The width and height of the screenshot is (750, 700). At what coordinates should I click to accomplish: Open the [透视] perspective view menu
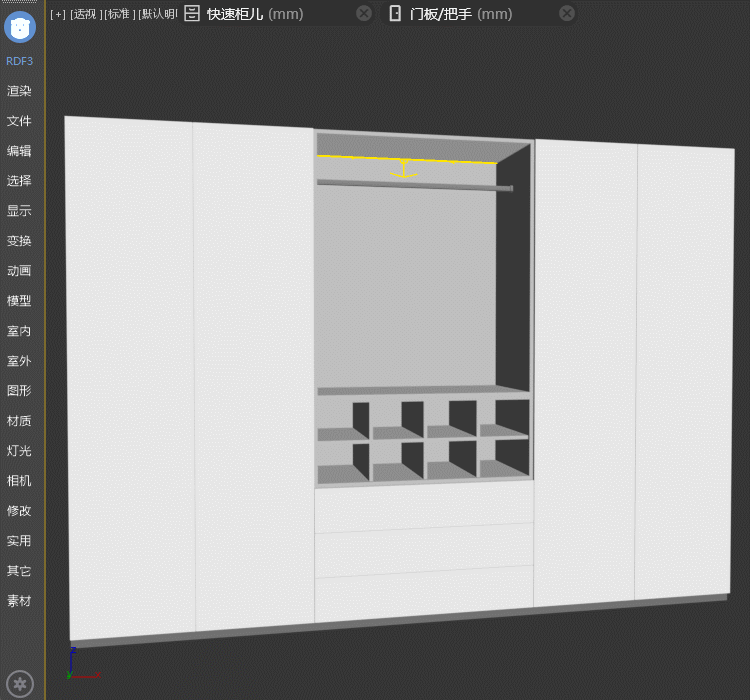(x=85, y=14)
